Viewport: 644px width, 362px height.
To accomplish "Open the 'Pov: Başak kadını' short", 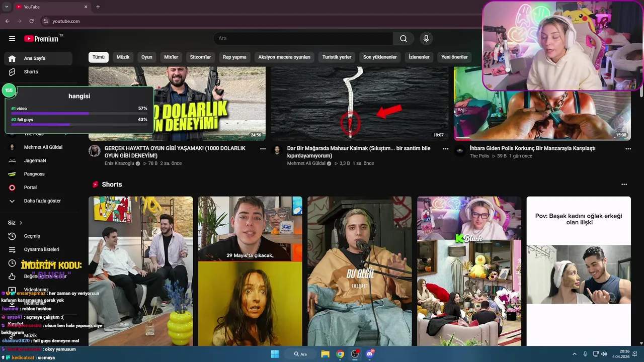I will (579, 271).
